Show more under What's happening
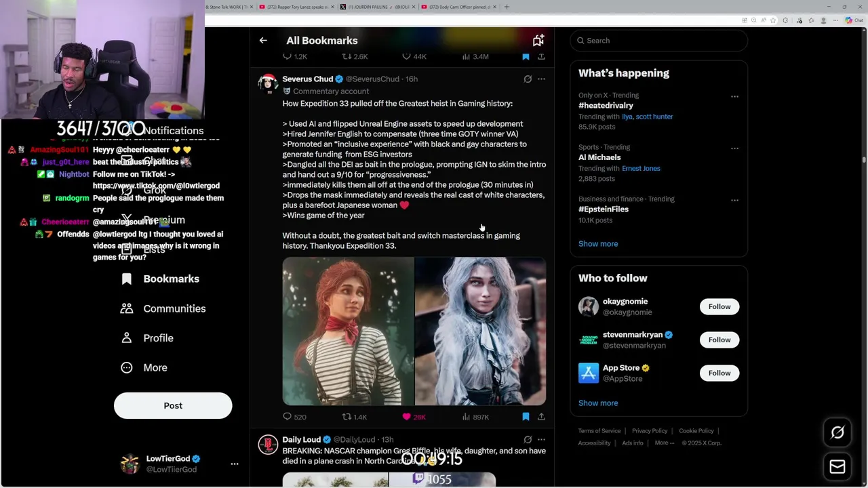This screenshot has width=868, height=488. pos(598,244)
